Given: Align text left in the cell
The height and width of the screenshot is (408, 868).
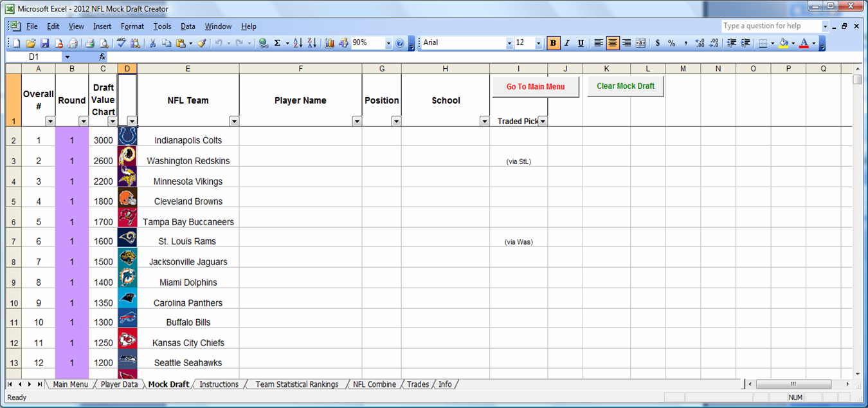Looking at the screenshot, I should tap(599, 43).
